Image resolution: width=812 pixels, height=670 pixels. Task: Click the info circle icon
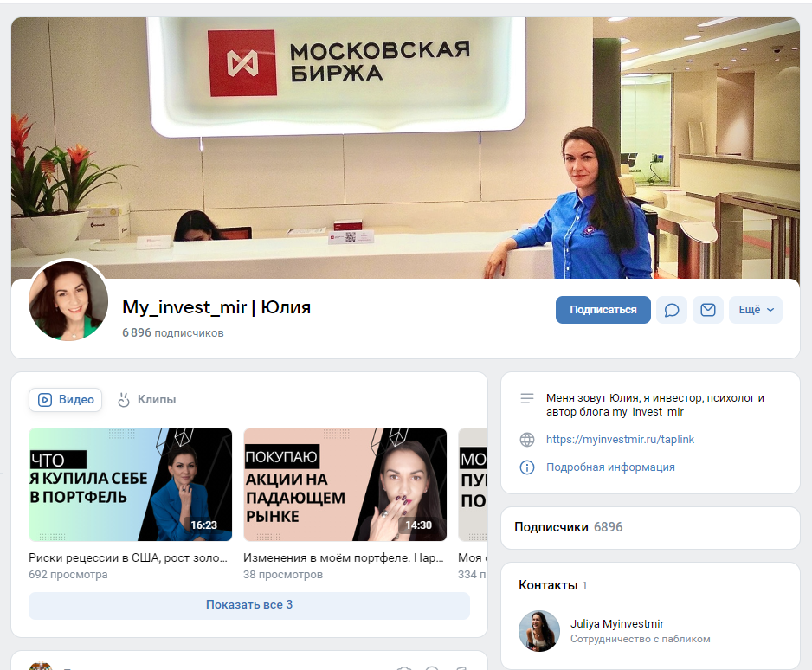coord(526,467)
